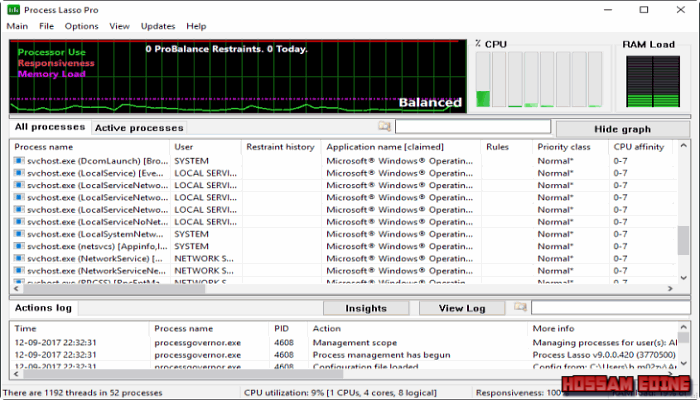This screenshot has height=400, width=700.
Task: Open the File menu
Action: pos(46,26)
